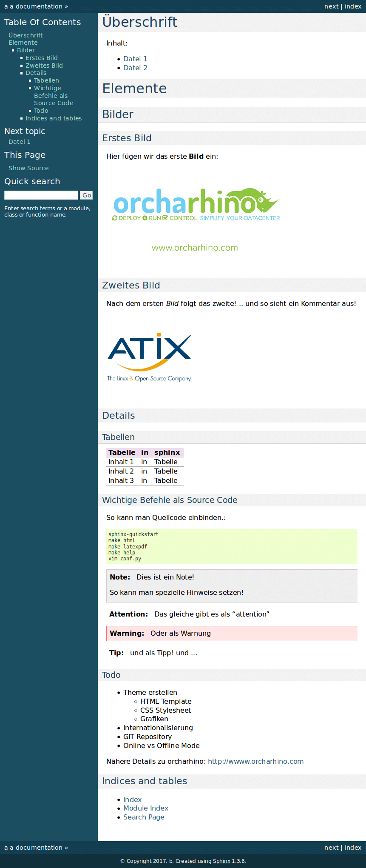Click code line 'sphinx-quickstart'
The width and height of the screenshot is (366, 868).
[x=133, y=534]
